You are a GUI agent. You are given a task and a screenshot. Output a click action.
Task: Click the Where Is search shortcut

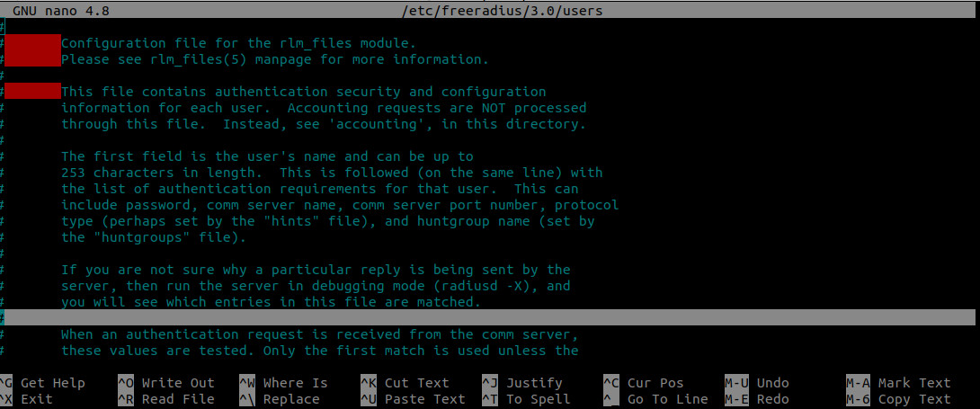point(295,383)
